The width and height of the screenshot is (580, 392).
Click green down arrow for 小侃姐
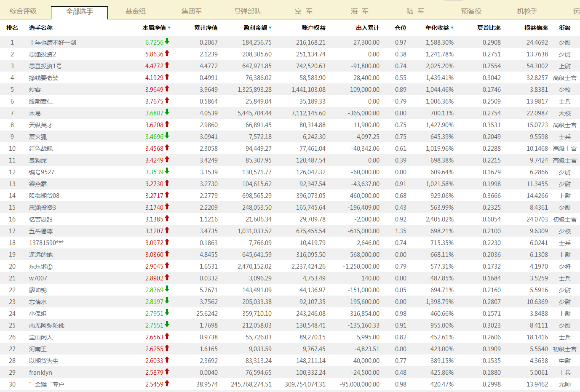[167, 312]
